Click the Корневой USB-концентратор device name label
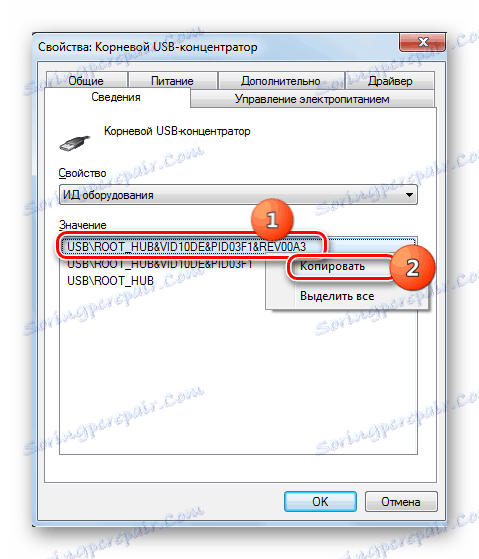 (x=177, y=131)
